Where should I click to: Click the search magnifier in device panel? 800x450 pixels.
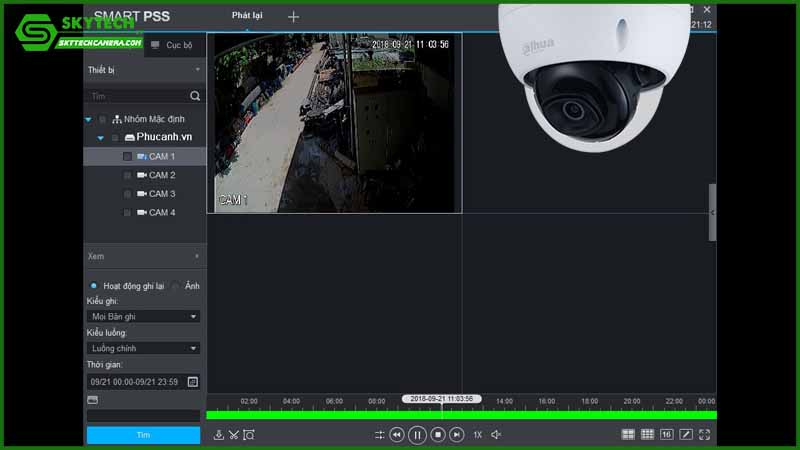(x=195, y=96)
